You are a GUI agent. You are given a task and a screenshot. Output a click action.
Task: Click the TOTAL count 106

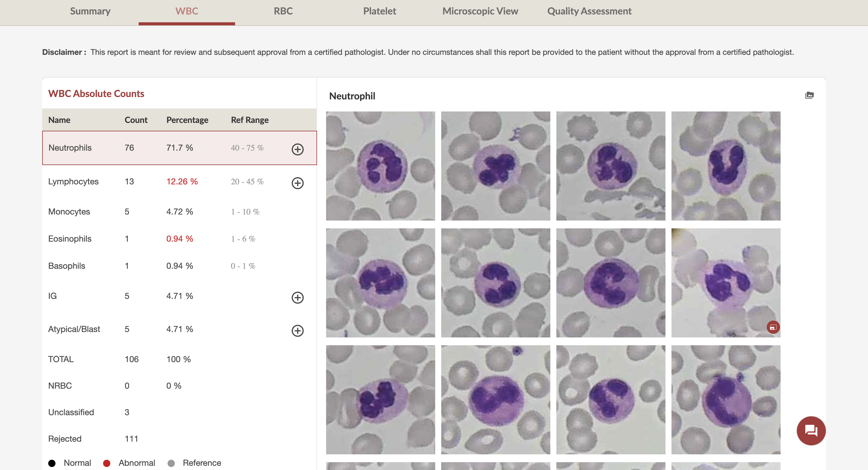tap(132, 359)
